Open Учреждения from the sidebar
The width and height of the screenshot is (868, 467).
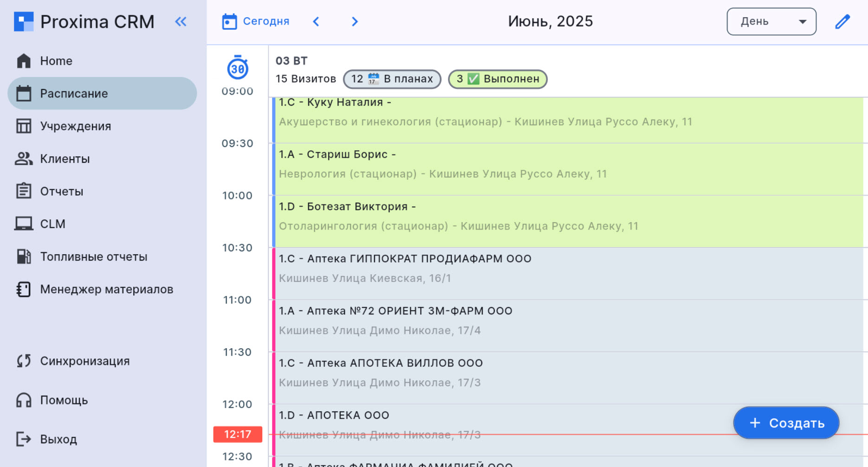(x=76, y=126)
